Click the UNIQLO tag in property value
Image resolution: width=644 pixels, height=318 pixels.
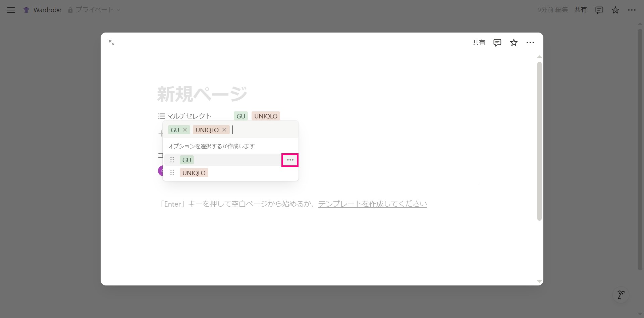click(x=266, y=116)
